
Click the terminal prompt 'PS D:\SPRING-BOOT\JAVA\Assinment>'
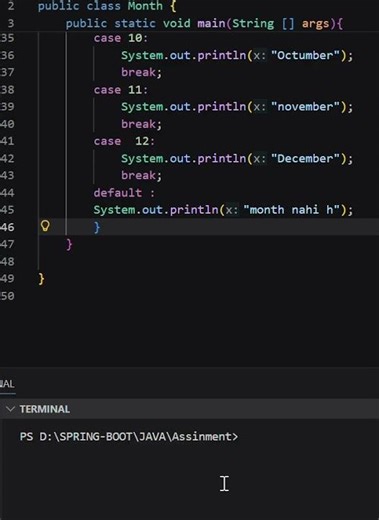point(129,437)
